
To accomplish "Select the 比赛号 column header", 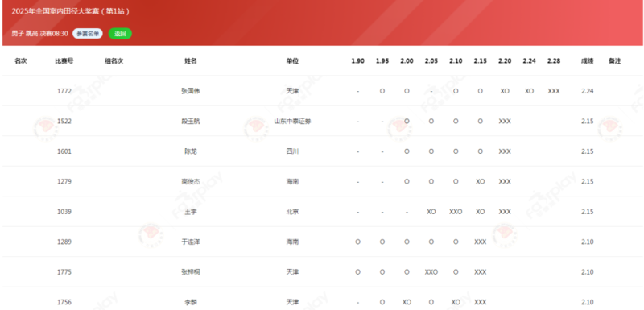I will [x=64, y=60].
